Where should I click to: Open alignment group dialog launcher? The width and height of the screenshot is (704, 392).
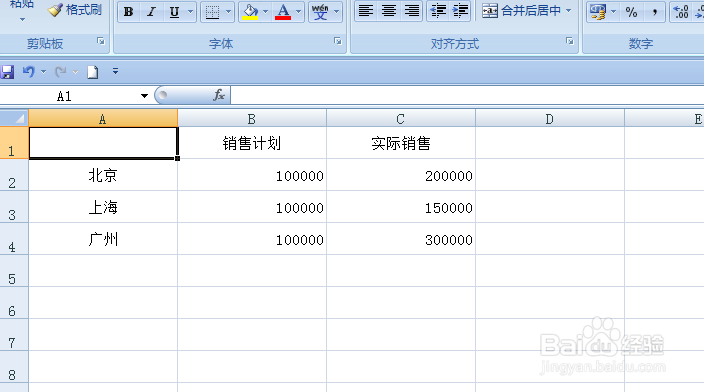pyautogui.click(x=570, y=41)
